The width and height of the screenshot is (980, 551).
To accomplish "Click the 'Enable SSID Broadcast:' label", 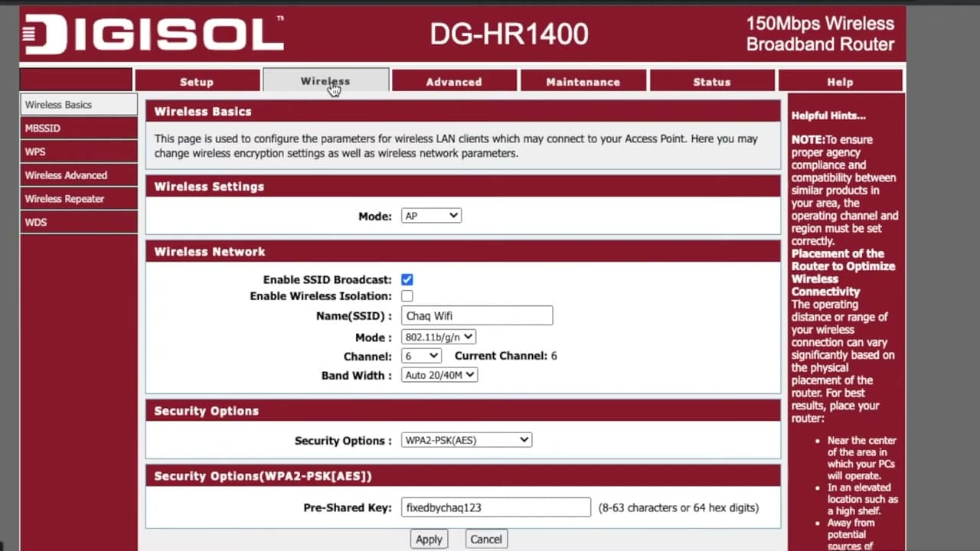I will click(328, 280).
